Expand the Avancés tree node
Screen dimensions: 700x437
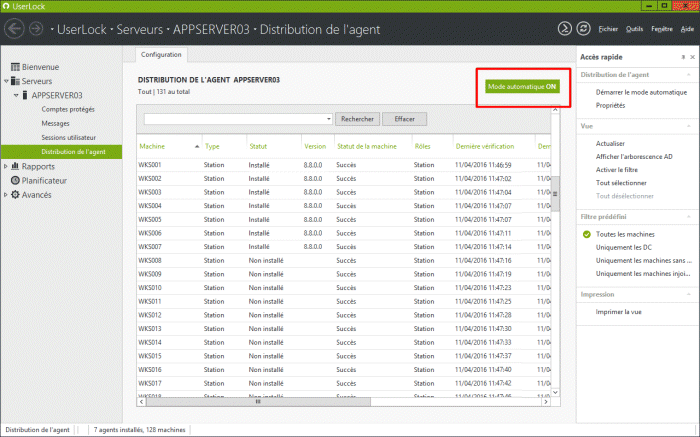point(6,195)
